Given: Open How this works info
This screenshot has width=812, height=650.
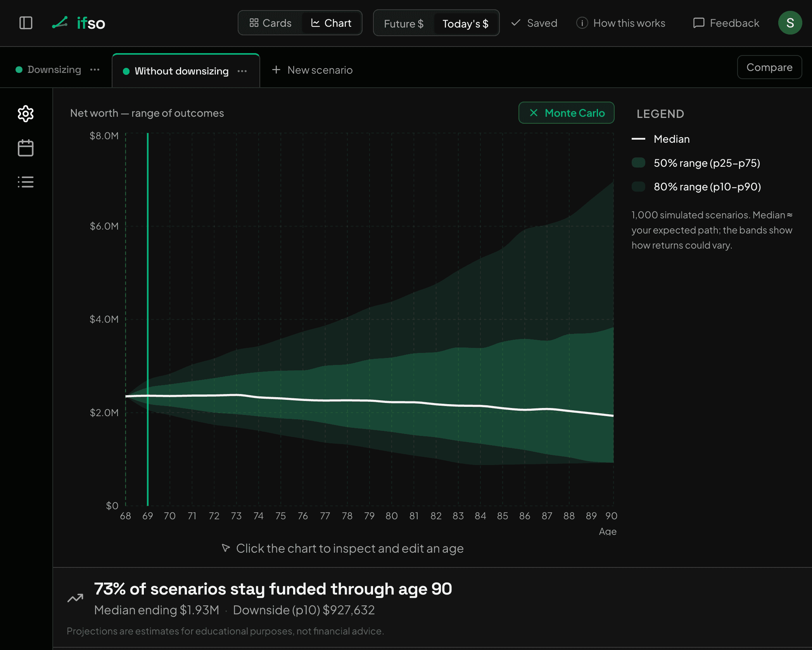Looking at the screenshot, I should (621, 23).
